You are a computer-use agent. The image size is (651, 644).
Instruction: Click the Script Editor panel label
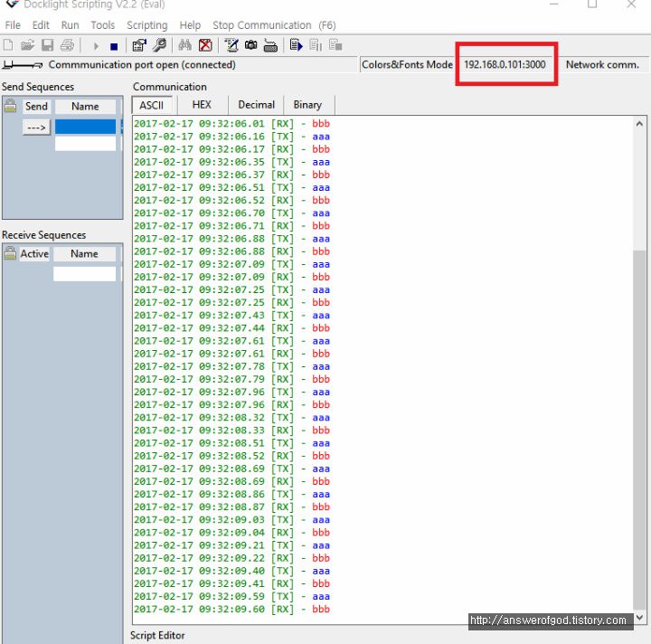(x=157, y=635)
